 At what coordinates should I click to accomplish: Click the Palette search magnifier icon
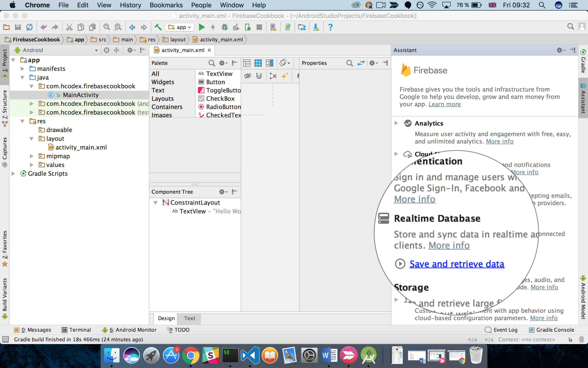(212, 63)
